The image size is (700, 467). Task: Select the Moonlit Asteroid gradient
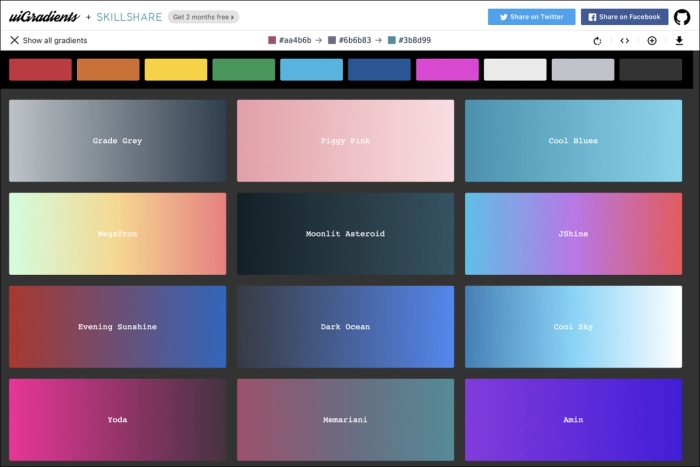click(x=346, y=234)
